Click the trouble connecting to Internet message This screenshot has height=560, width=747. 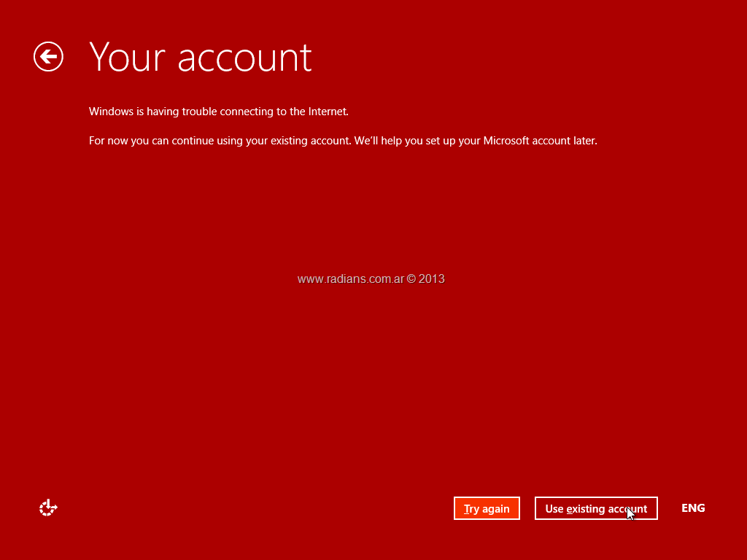pyautogui.click(x=219, y=112)
